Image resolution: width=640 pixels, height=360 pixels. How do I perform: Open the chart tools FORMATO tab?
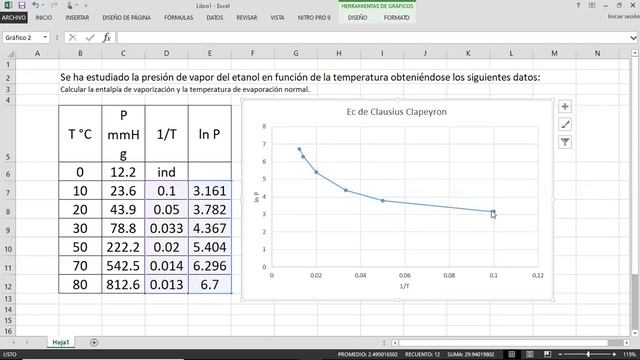[x=396, y=18]
